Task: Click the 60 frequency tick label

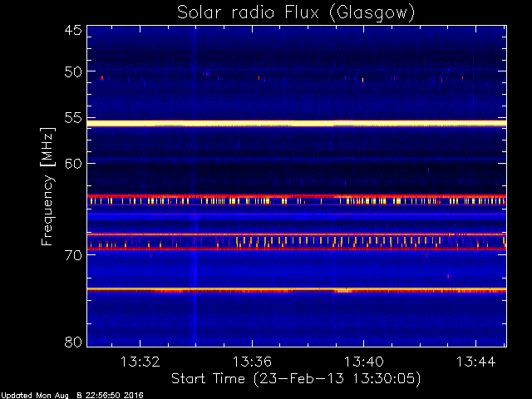Action: click(x=73, y=164)
